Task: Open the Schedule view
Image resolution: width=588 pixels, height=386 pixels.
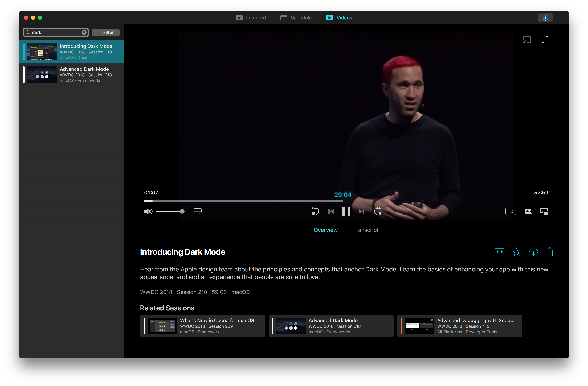Action: click(296, 18)
